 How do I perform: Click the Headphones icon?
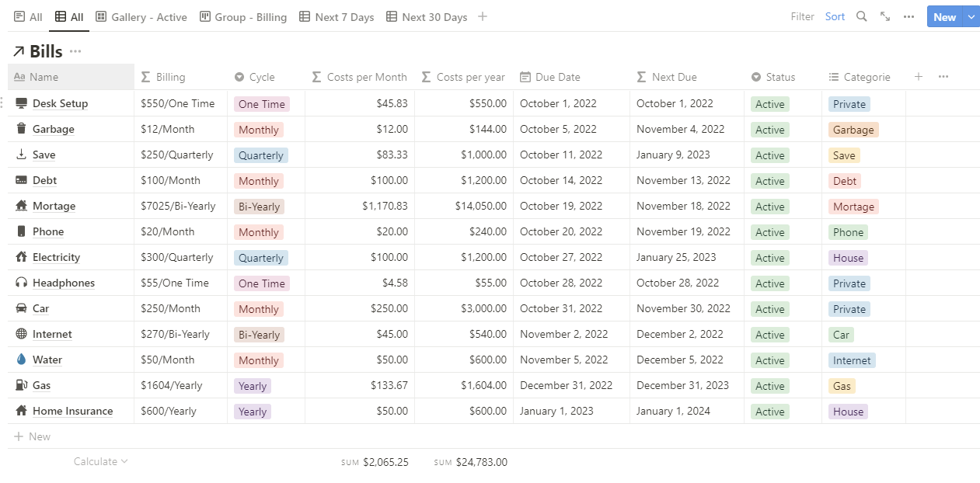pyautogui.click(x=21, y=283)
